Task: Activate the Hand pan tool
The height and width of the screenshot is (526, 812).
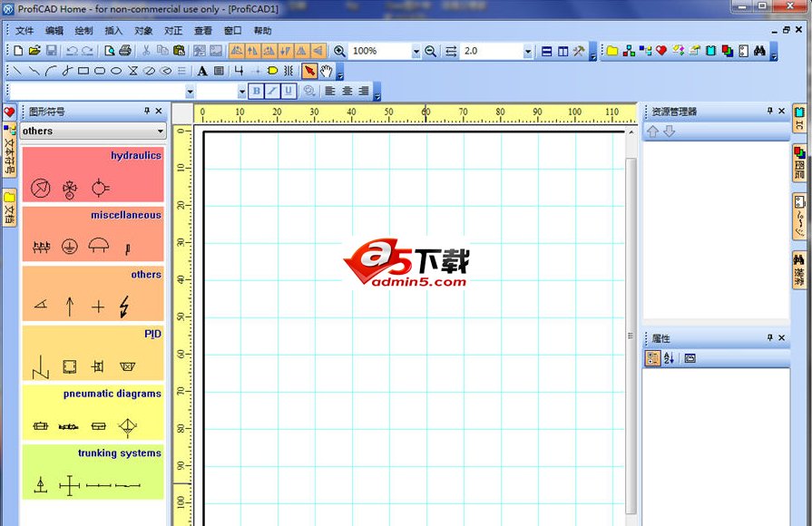Action: click(x=326, y=71)
